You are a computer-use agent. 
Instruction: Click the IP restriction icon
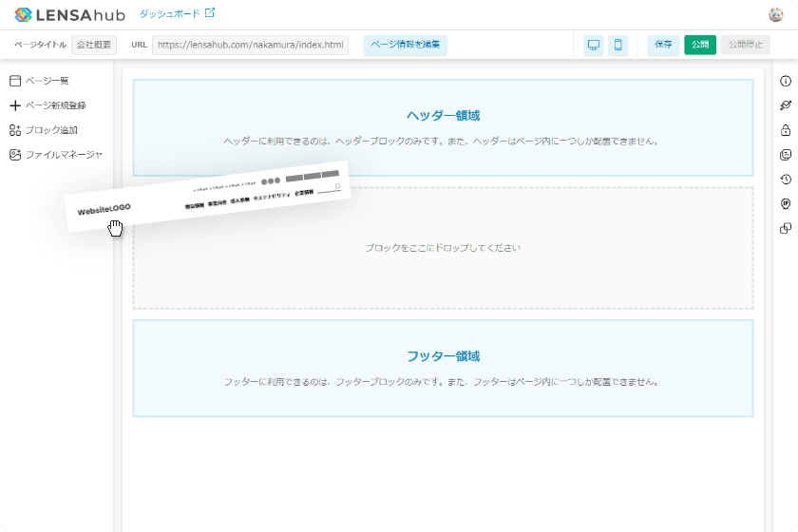tap(785, 203)
